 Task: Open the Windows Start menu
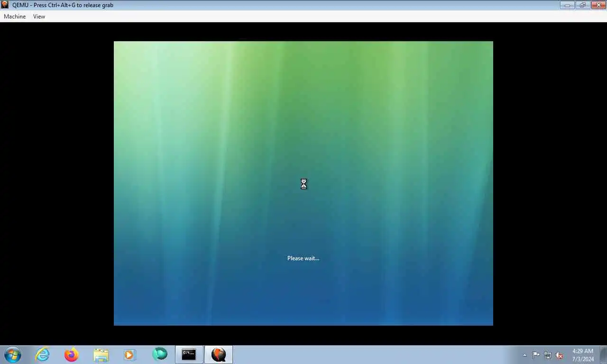[x=13, y=355]
